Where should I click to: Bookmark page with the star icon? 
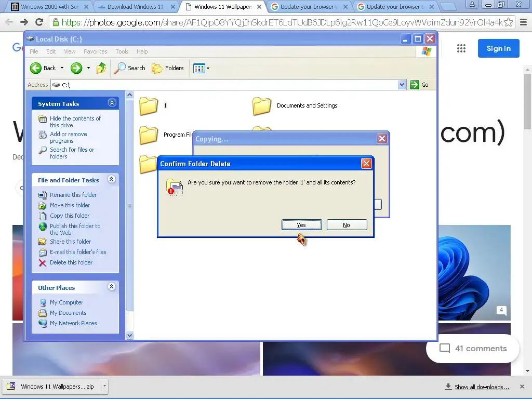(x=508, y=22)
